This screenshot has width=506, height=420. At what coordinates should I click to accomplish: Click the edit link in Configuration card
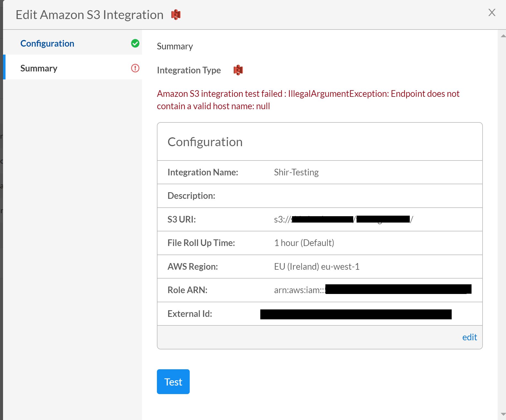[469, 337]
